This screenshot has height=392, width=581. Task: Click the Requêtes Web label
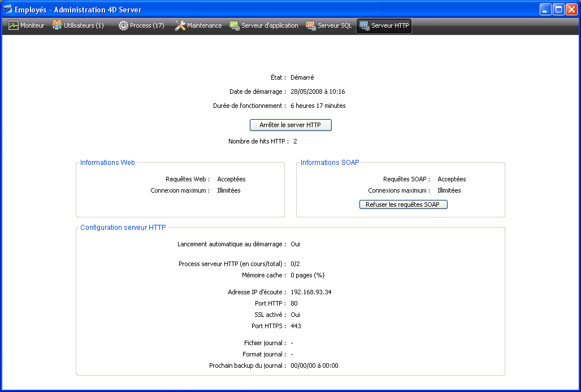(188, 179)
